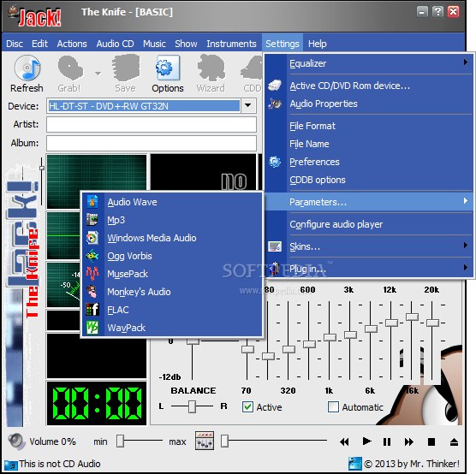Screen dimensions: 476x474
Task: Open the Disc menu
Action: tap(15, 44)
